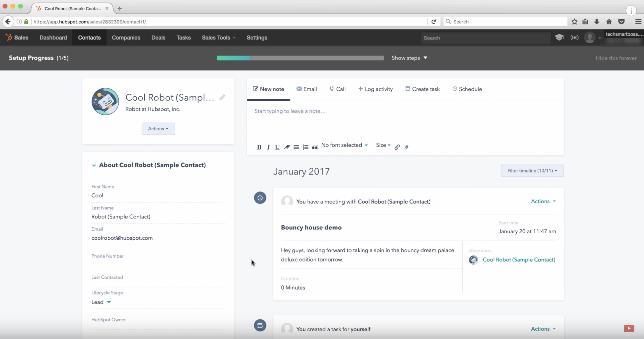The height and width of the screenshot is (339, 644).
Task: Go to browser home page icon
Action: tap(609, 22)
